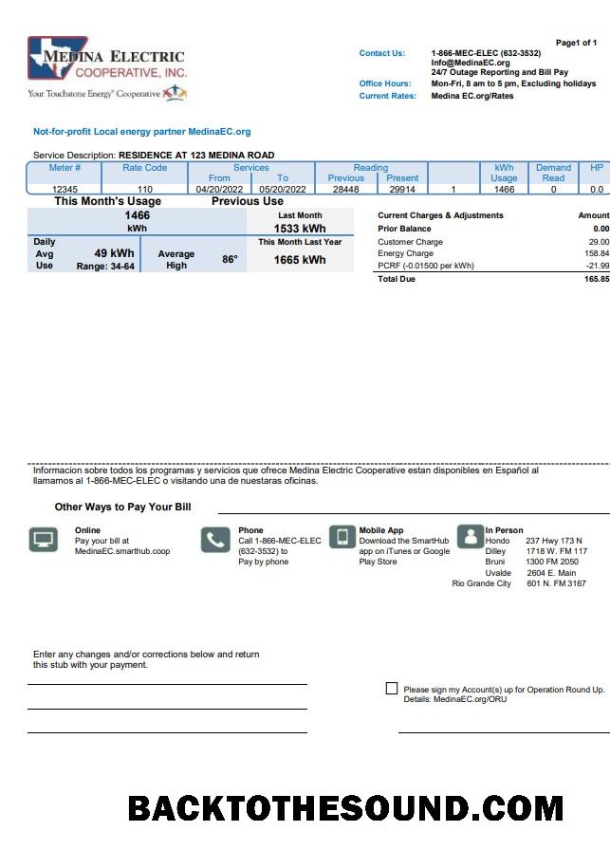Click the Page1 of 1 indicator
This screenshot has height=868, width=610.
point(576,43)
